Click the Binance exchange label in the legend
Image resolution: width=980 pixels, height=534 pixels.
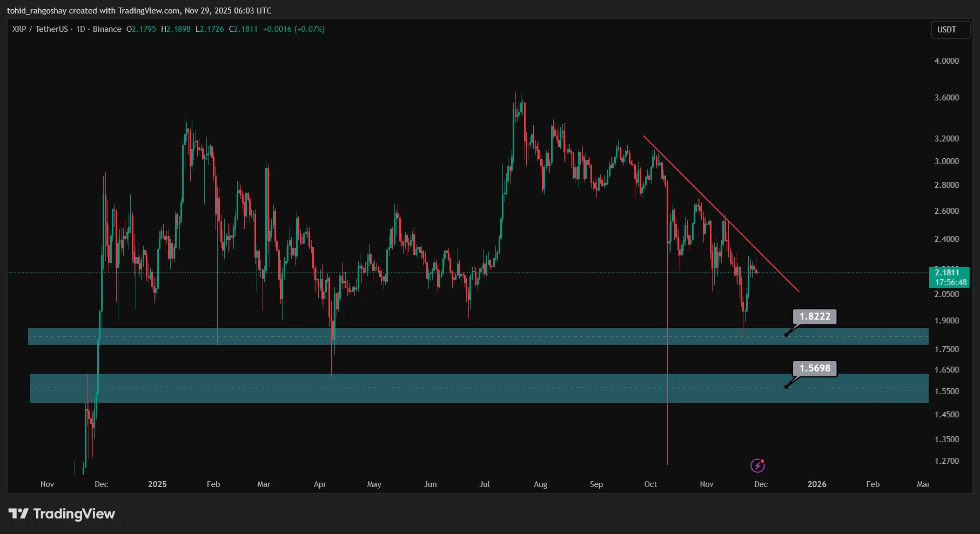pos(107,29)
